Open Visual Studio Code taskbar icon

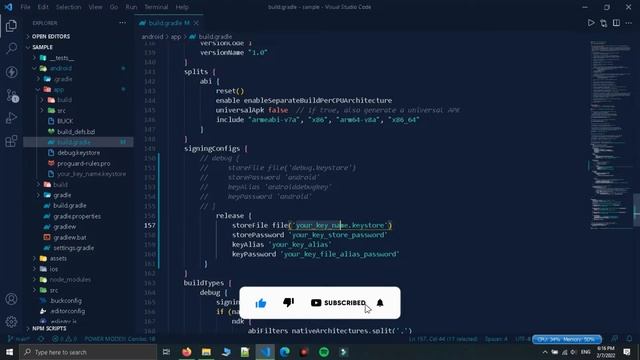pyautogui.click(x=265, y=352)
